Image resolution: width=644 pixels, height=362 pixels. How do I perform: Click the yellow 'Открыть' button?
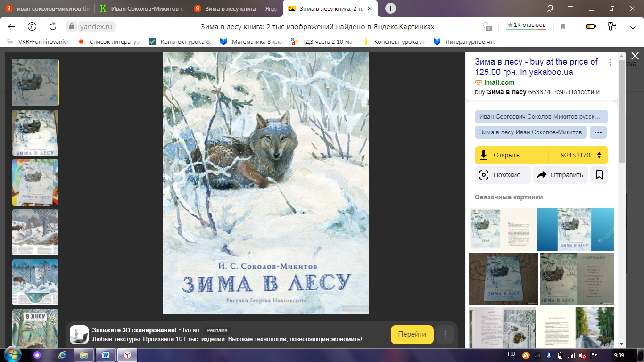tap(512, 155)
